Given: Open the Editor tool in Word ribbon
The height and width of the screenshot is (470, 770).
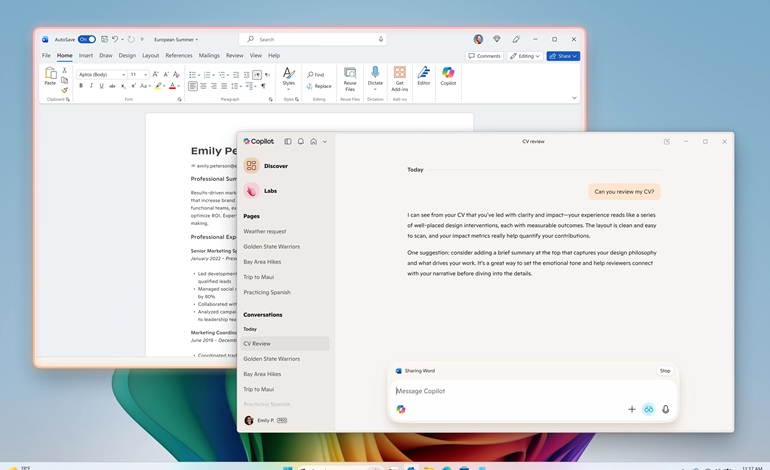Looking at the screenshot, I should [424, 76].
